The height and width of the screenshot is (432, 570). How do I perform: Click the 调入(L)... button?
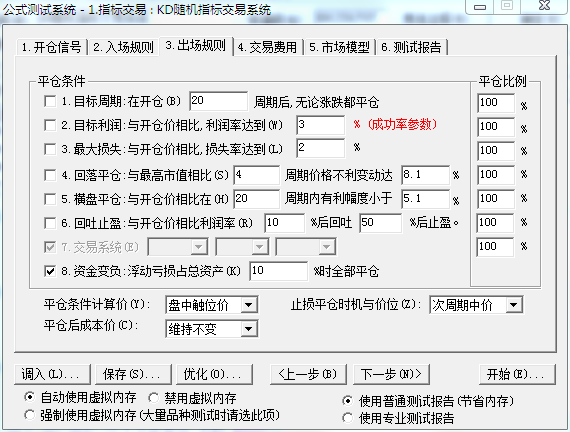click(x=52, y=374)
